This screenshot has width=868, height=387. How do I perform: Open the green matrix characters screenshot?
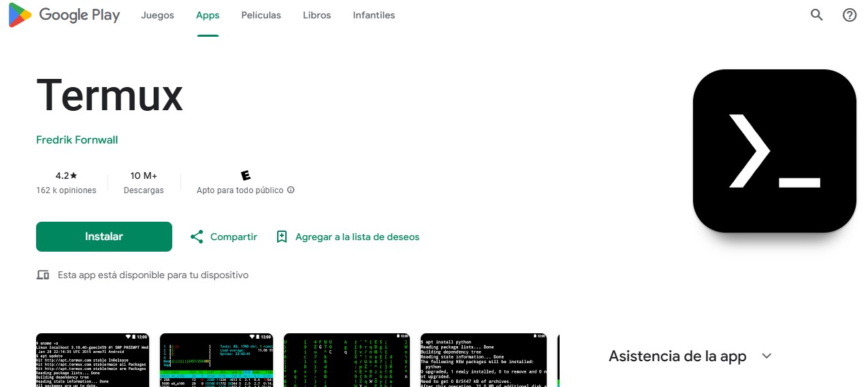(x=347, y=360)
